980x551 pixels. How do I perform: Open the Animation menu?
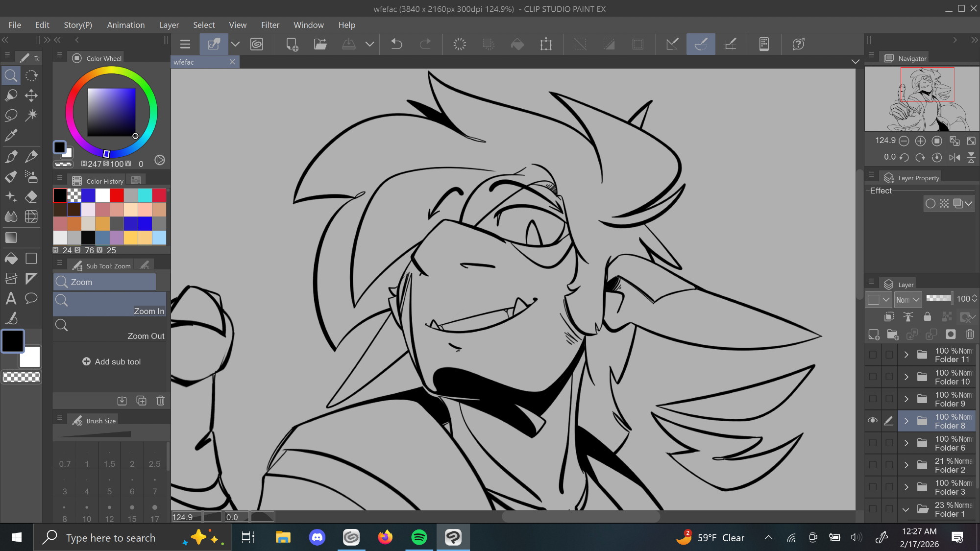point(126,25)
